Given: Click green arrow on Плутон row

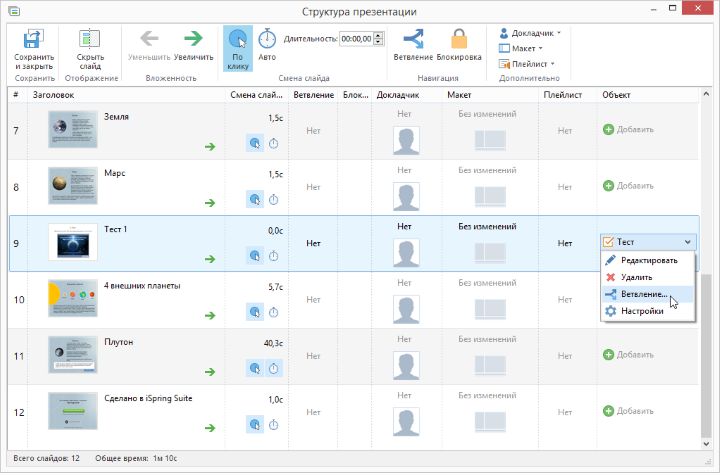Looking at the screenshot, I should [210, 372].
